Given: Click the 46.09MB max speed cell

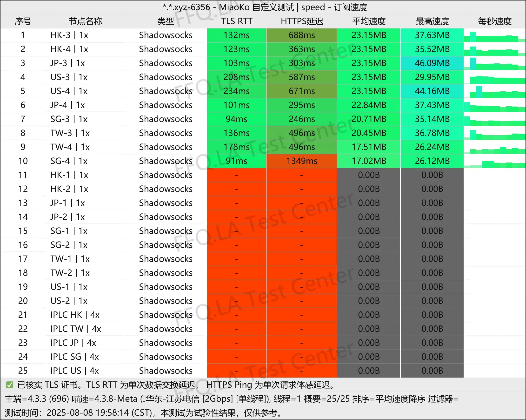Looking at the screenshot, I should coord(432,63).
